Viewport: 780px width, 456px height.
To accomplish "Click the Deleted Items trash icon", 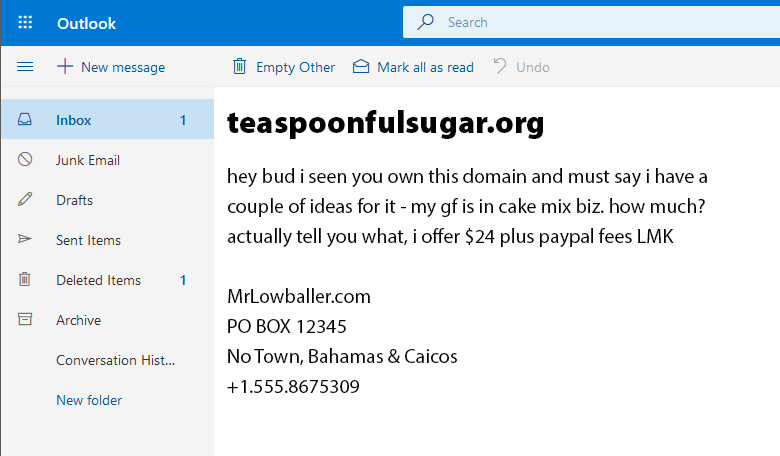I will (24, 279).
